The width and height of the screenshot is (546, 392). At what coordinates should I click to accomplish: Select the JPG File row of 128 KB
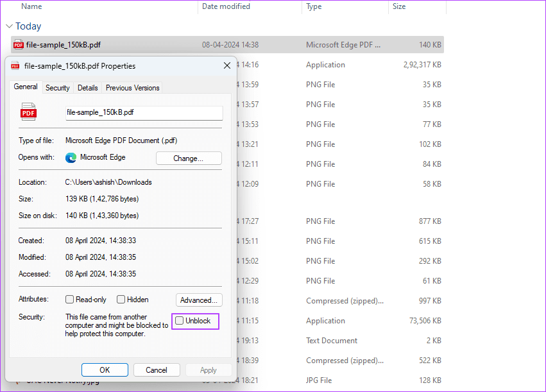click(x=340, y=380)
